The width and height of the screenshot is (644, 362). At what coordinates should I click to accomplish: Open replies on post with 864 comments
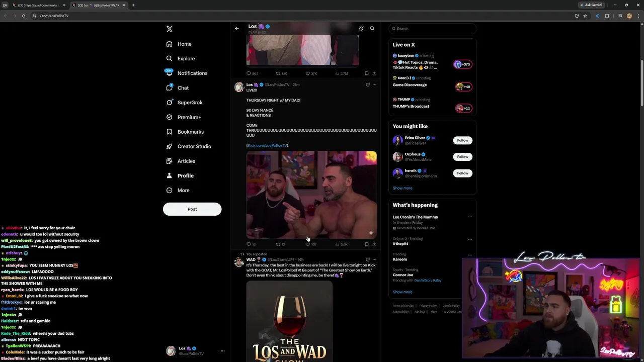coord(252,73)
